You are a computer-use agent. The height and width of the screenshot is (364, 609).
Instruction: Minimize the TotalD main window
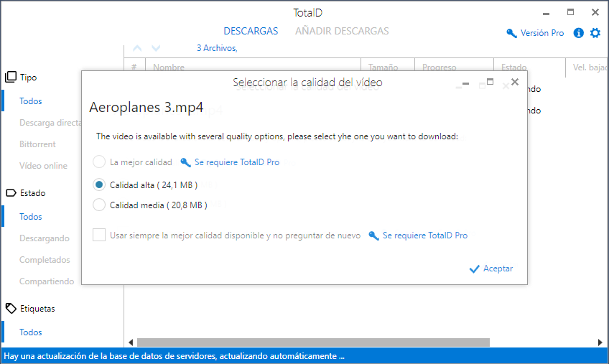[x=546, y=14]
